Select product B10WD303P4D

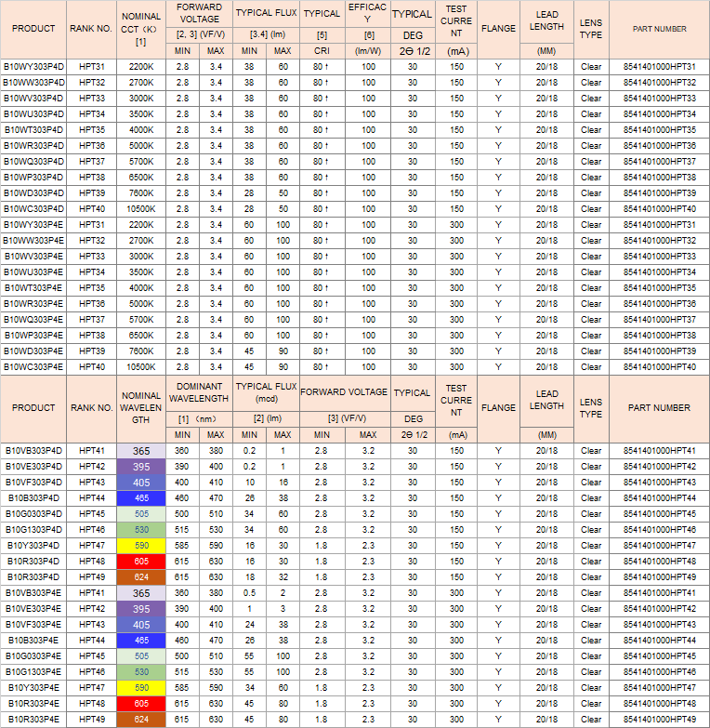[33, 193]
